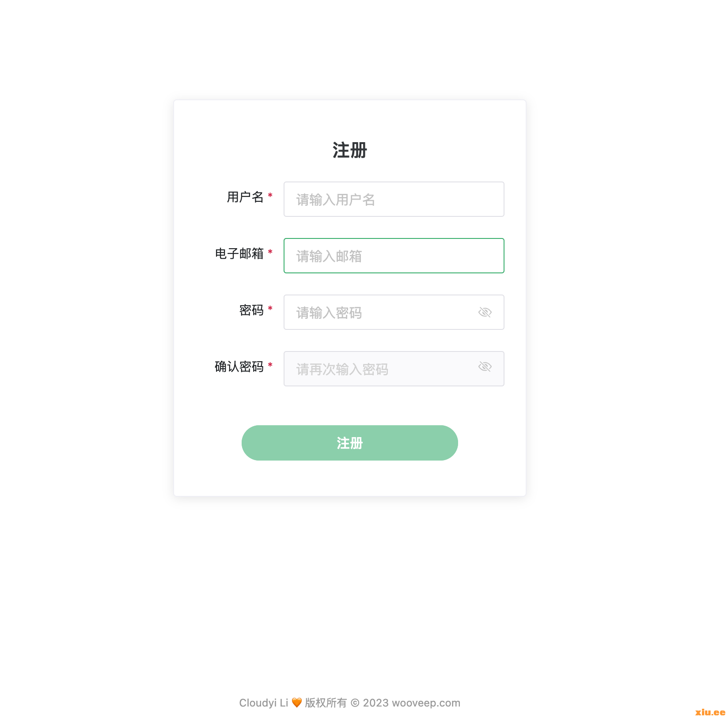The width and height of the screenshot is (728, 718).
Task: Show confirm password via eye icon
Action: pyautogui.click(x=485, y=367)
